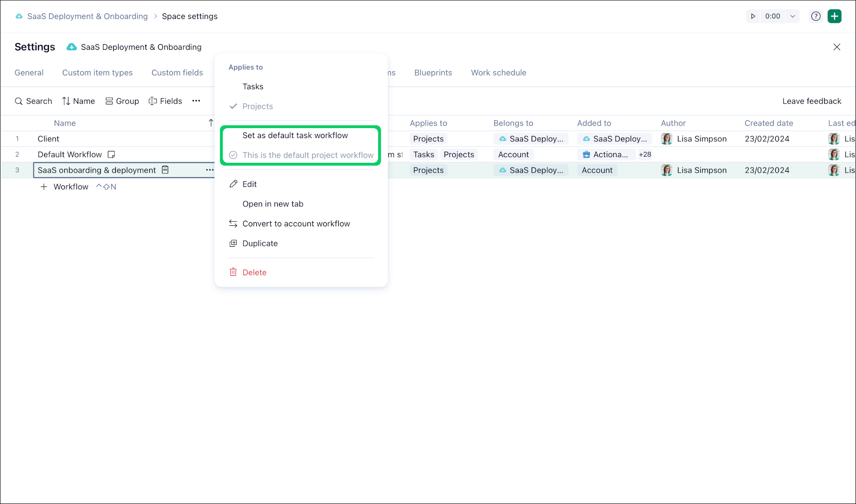The width and height of the screenshot is (856, 504).
Task: Click Edit in the context menu
Action: click(x=249, y=184)
